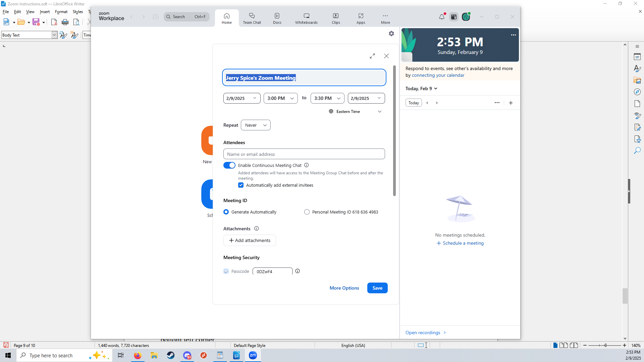Open LibreOffice Insert menu
Image resolution: width=644 pixels, height=362 pixels.
[45, 12]
